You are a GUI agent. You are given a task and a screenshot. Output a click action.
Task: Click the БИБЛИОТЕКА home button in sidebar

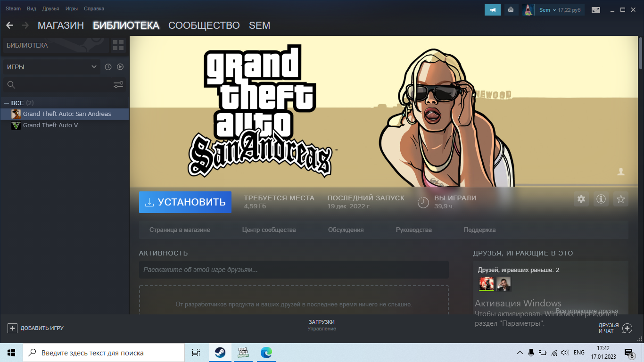click(56, 45)
